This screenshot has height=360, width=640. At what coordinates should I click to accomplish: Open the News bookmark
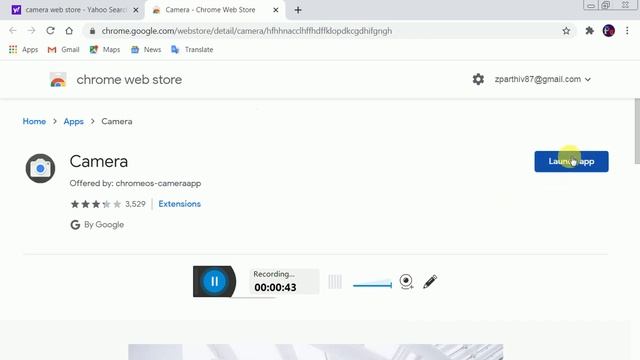tap(146, 49)
